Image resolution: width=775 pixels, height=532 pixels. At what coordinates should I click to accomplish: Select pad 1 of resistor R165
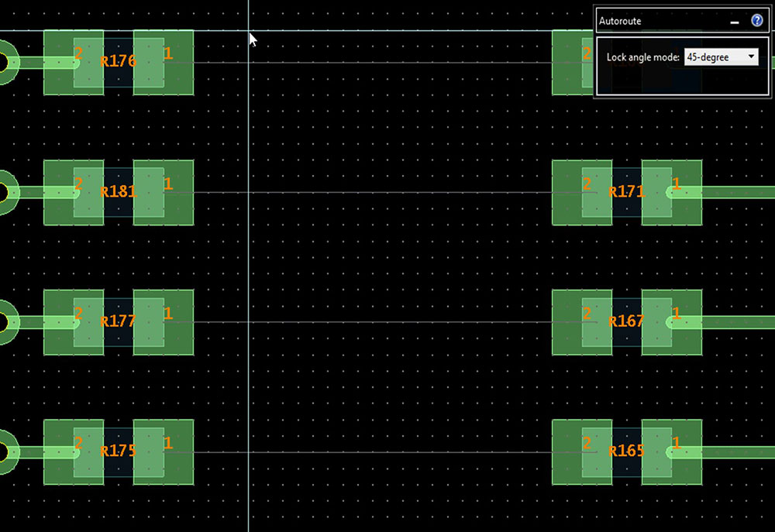click(x=672, y=452)
